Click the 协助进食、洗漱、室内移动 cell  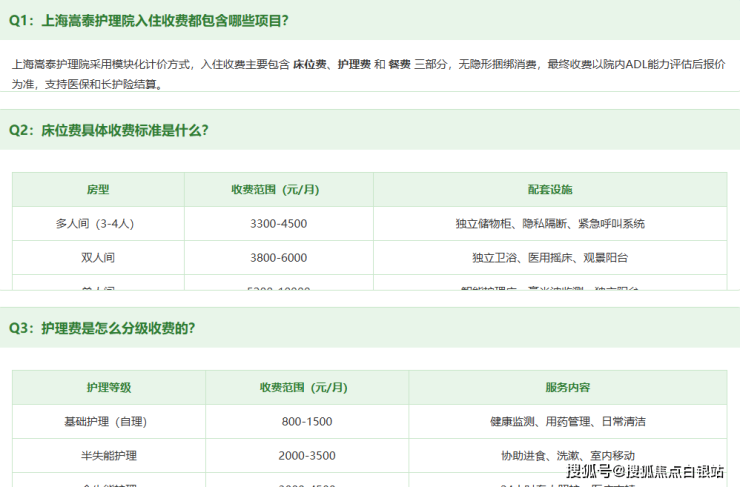coord(568,455)
